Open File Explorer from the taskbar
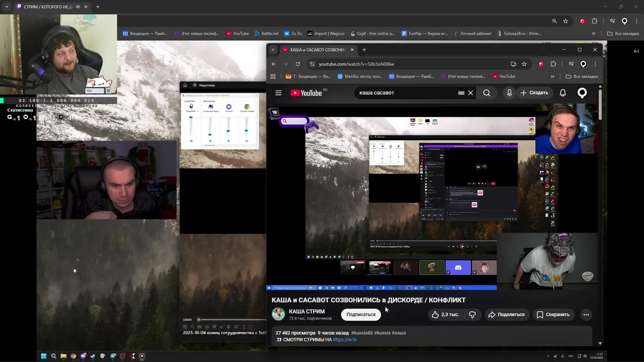Viewport: 644px width, 362px height. (63, 356)
